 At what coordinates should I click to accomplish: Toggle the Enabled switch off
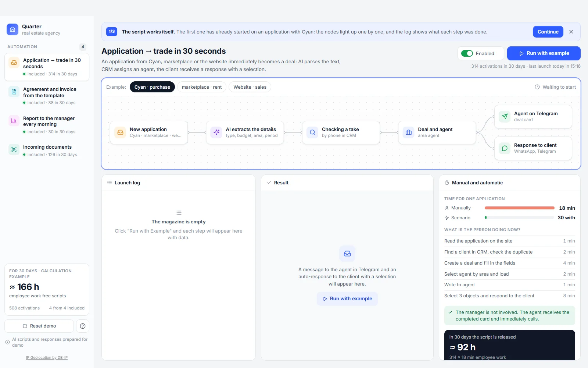[467, 53]
